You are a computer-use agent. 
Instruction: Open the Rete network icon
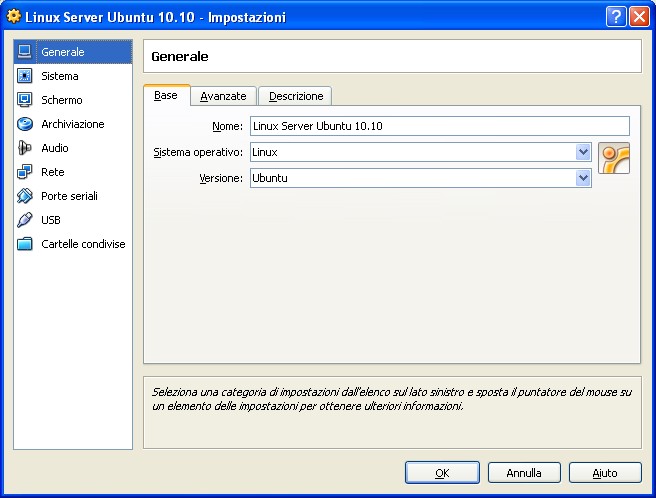(25, 172)
